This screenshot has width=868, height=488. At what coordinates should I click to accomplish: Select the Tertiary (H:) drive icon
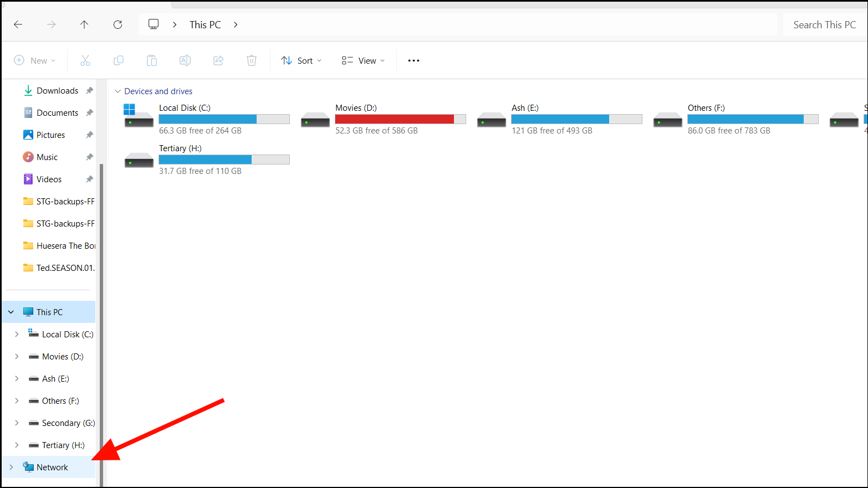[139, 160]
